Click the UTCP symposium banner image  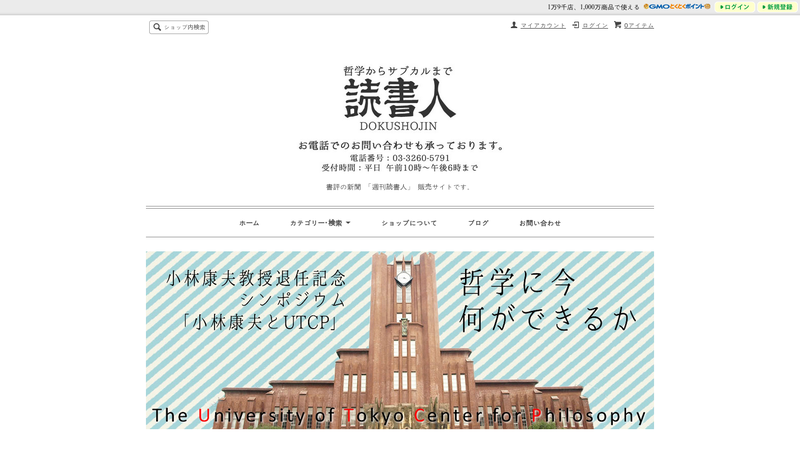point(399,340)
